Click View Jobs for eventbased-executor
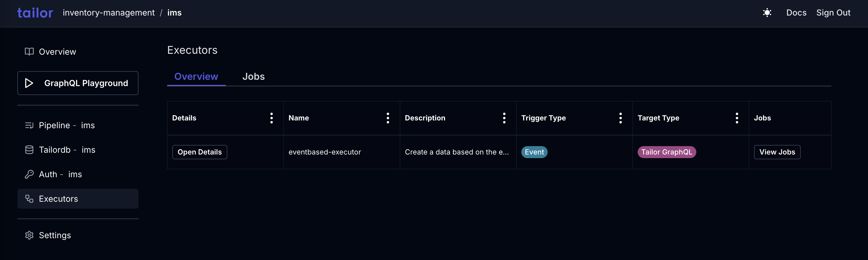 tap(777, 152)
